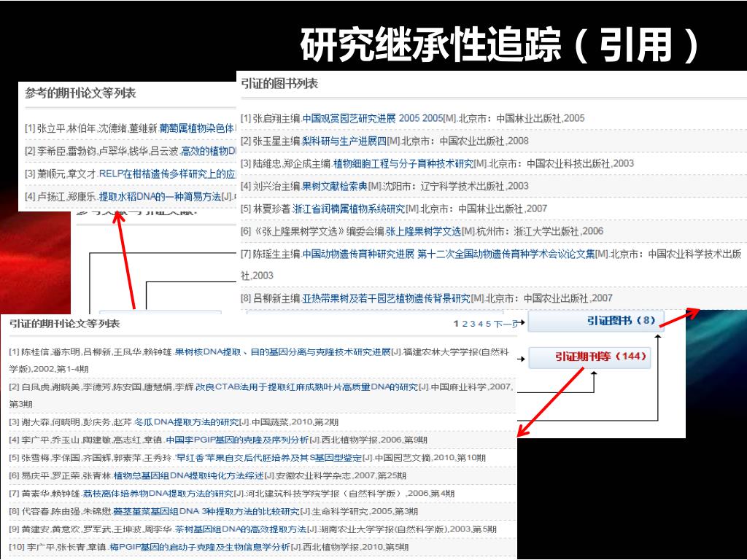Open article 荔枝离体培养物DNA提取方法的研究
Image resolution: width=747 pixels, height=560 pixels.
click(x=158, y=494)
